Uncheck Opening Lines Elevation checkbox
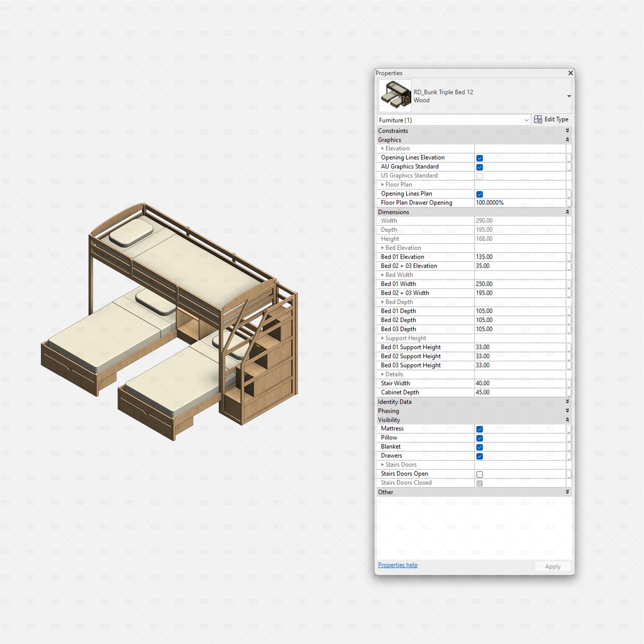Viewport: 644px width, 644px height. (x=480, y=158)
